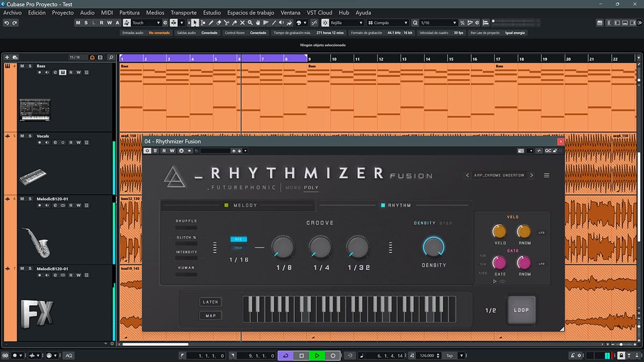Add a new track with the plus icon
The image size is (644, 362).
point(8,57)
